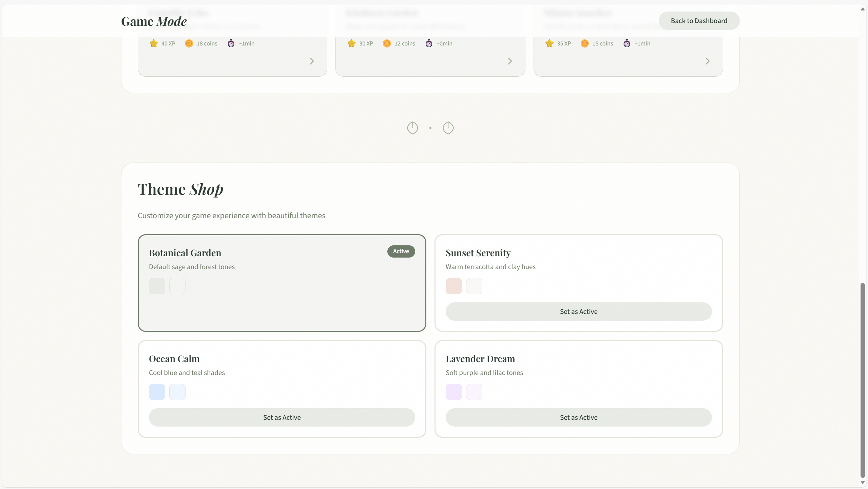Screen dimensions: 868x489
Task: Click the scrollbar down arrow
Action: 863,482
